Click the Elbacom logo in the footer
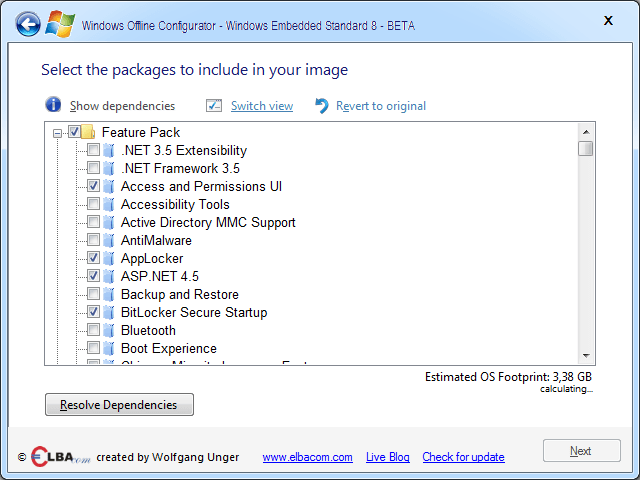 click(x=61, y=456)
